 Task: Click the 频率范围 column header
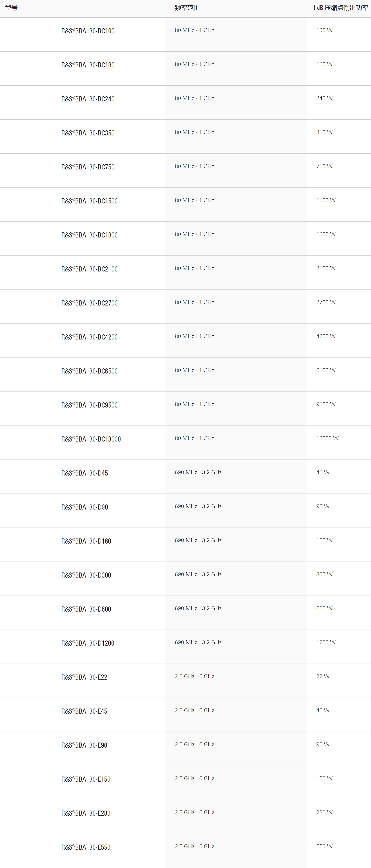point(187,8)
